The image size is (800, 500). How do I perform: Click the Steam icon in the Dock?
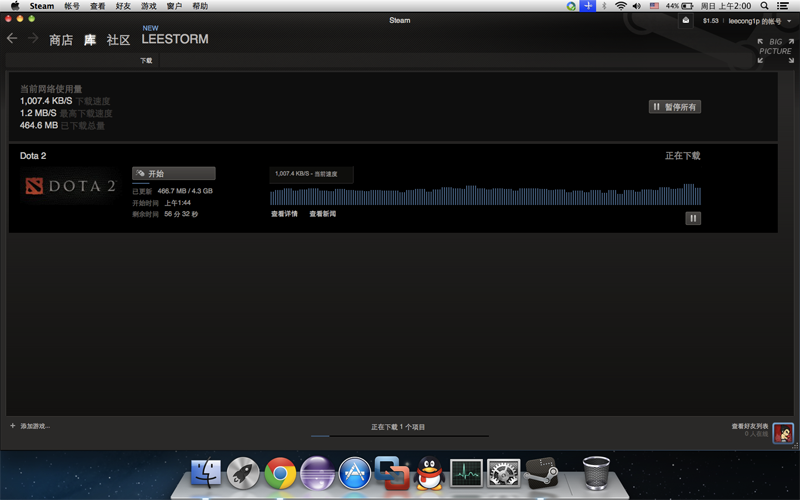[x=541, y=473]
